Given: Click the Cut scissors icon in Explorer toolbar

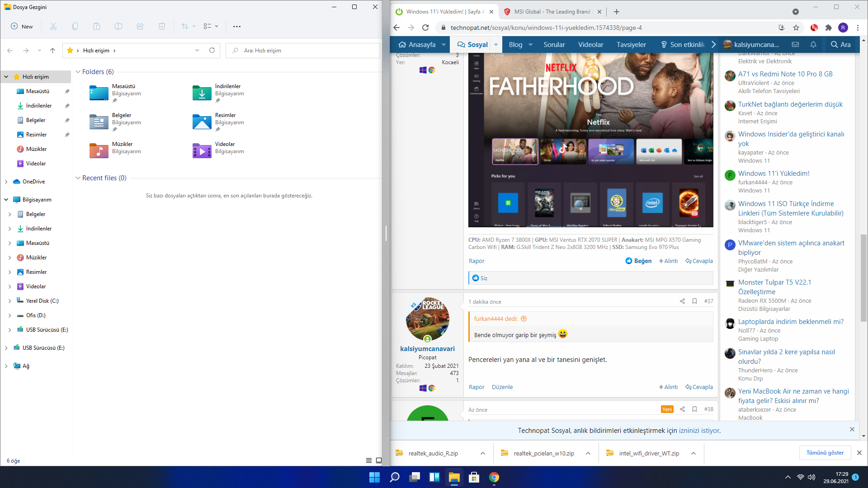Looking at the screenshot, I should click(x=53, y=26).
